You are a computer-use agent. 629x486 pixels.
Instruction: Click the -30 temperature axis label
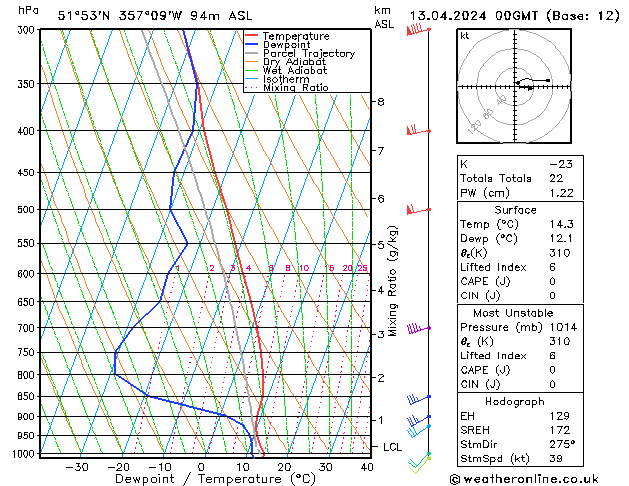pos(77,467)
